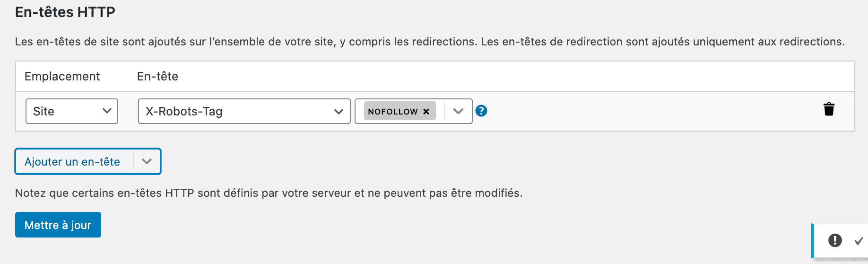Click the Notez que certains en-têtes note
Viewport: 868px width, 264px height.
click(x=269, y=193)
